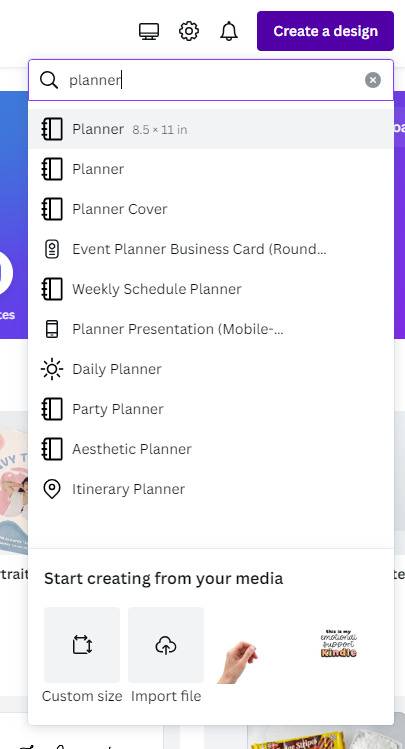Choose the Planner Cover suggestion

coord(211,209)
